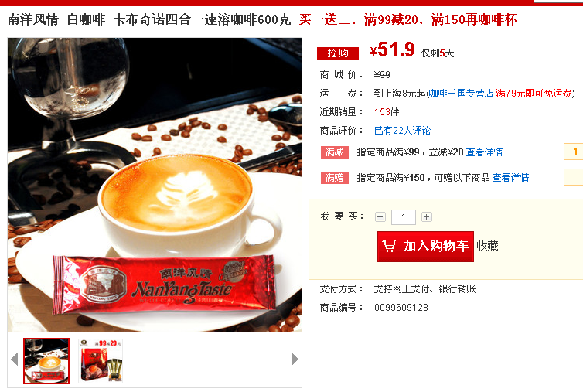Click 查看详情 next to 满赠 promotion
This screenshot has width=583, height=392.
coord(510,178)
